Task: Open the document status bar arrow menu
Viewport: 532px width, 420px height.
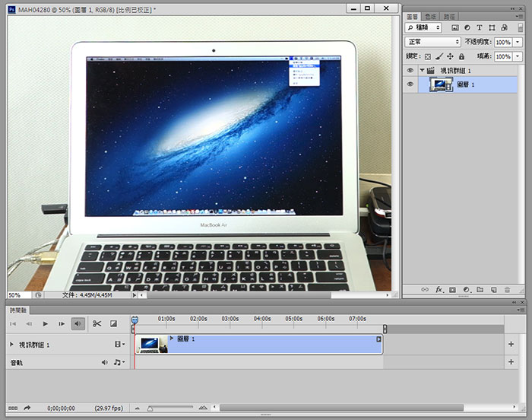Action: 135,295
